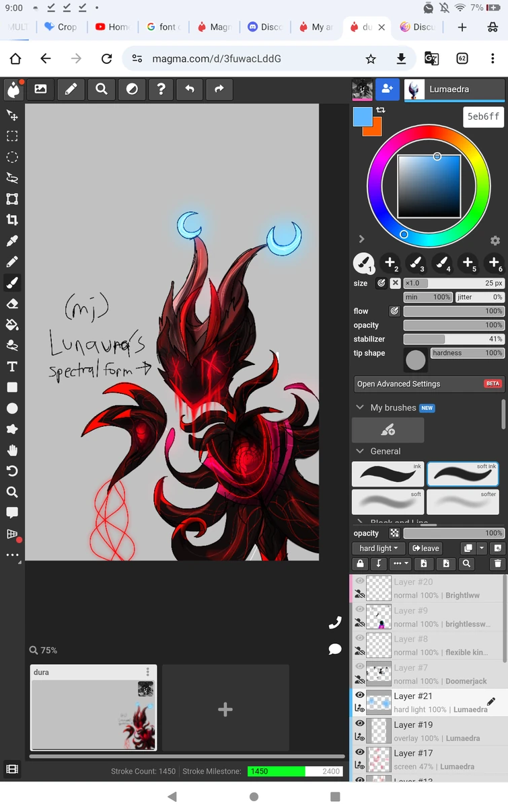The height and width of the screenshot is (812, 508).
Task: Open the chat bubble beside the canvas
Action: click(335, 649)
